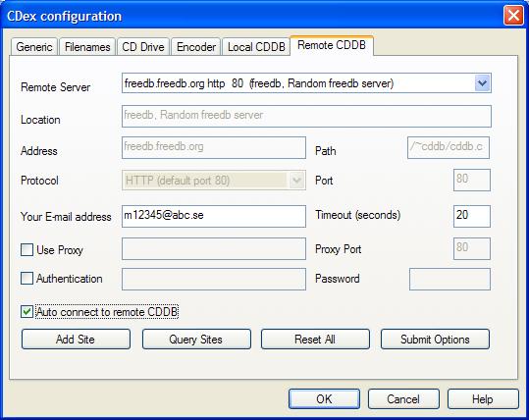Click the Reset All button

315,339
